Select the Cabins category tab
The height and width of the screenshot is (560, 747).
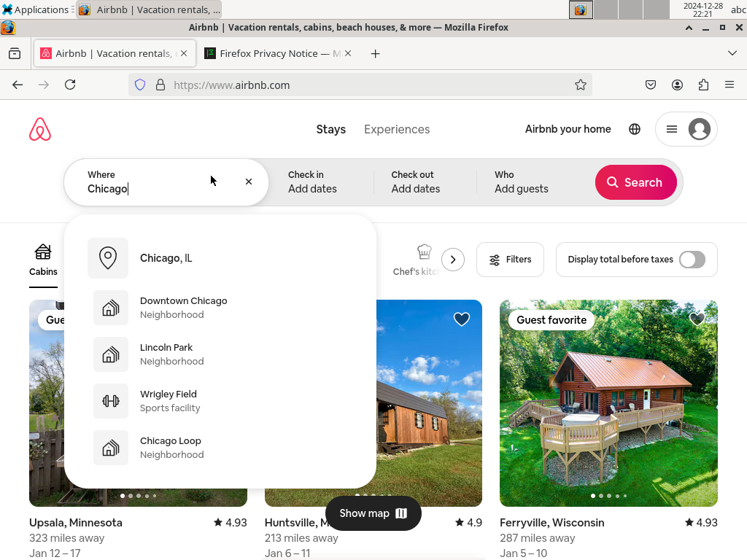coord(43,260)
